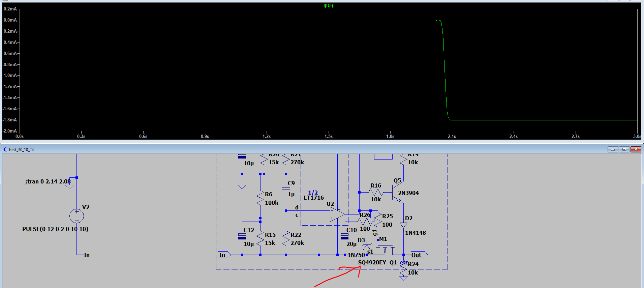Click the ground symbol under the 10µ capacitor

tap(242, 186)
